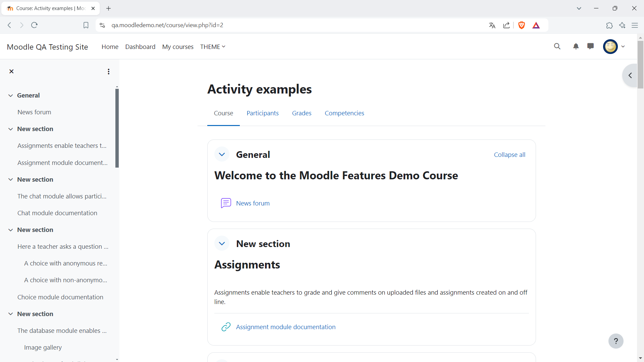The width and height of the screenshot is (644, 362).
Task: Open the tab search dropdown
Action: click(579, 8)
